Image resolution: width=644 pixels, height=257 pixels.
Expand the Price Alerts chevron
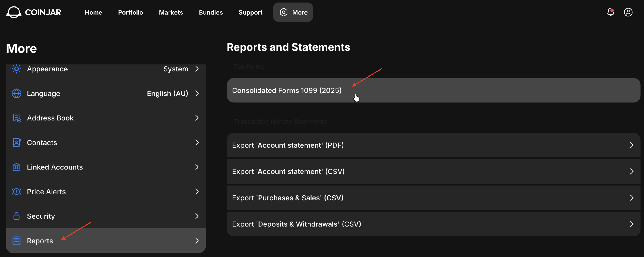197,192
